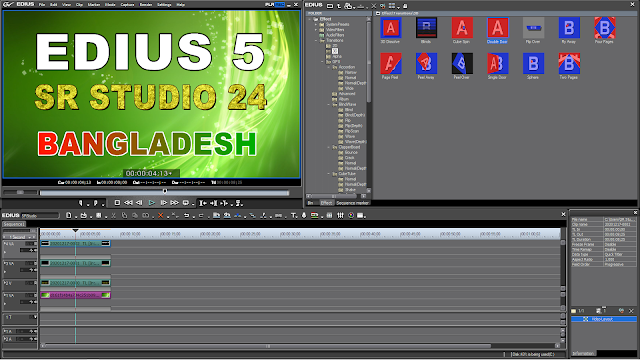Set the In point marker
Screen dimensions: 640x360
[x=80, y=202]
